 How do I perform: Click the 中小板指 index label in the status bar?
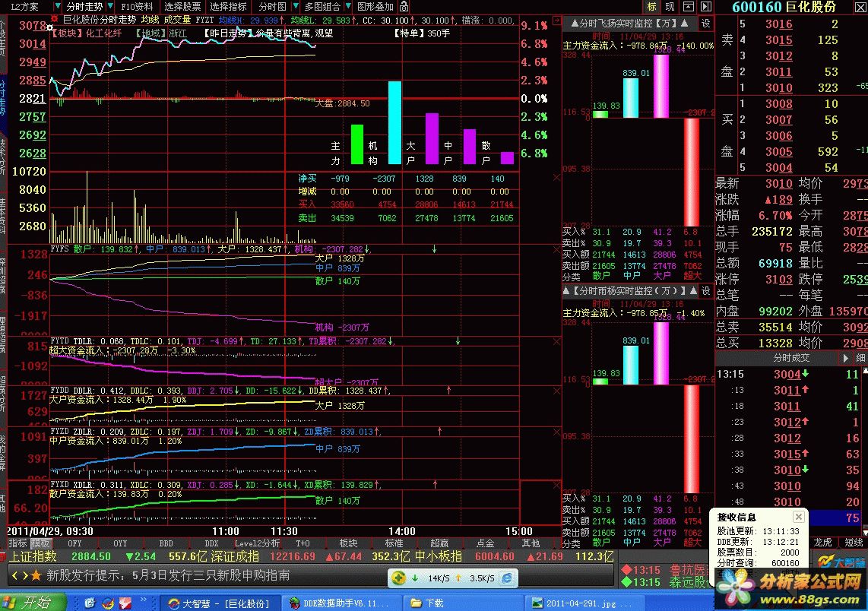tap(438, 556)
